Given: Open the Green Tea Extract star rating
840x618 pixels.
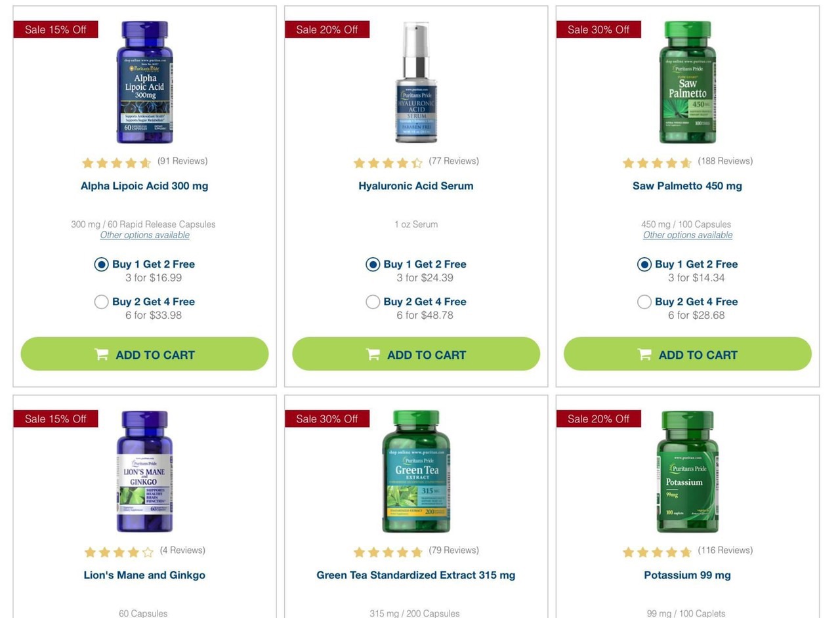Looking at the screenshot, I should 388,552.
